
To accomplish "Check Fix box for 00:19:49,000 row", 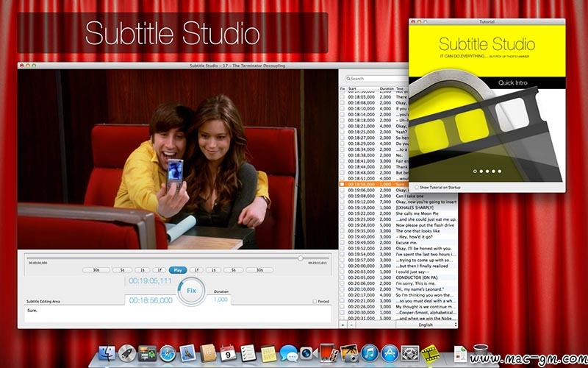I will point(342,243).
